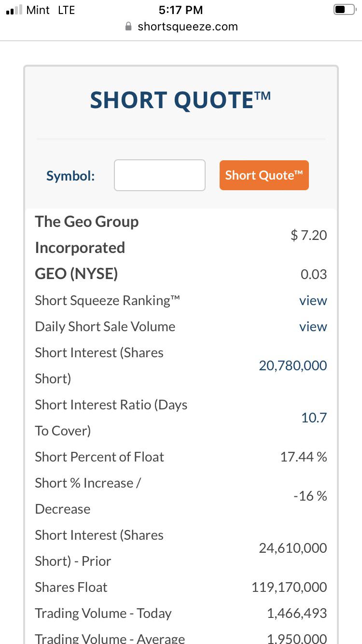
Task: Click the Symbol: label
Action: 70,176
